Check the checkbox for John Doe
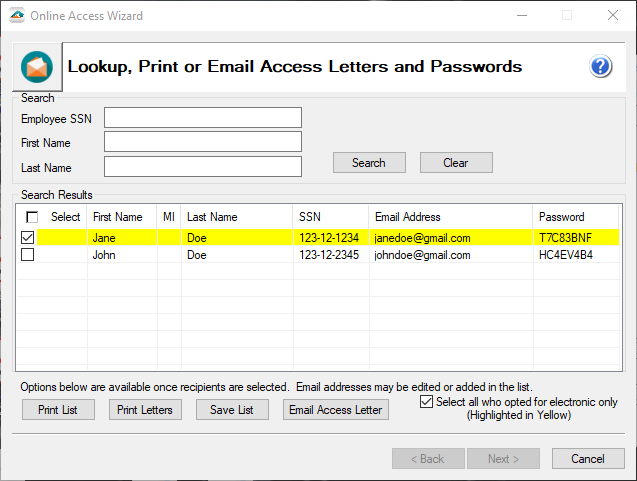The width and height of the screenshot is (637, 481). [28, 255]
